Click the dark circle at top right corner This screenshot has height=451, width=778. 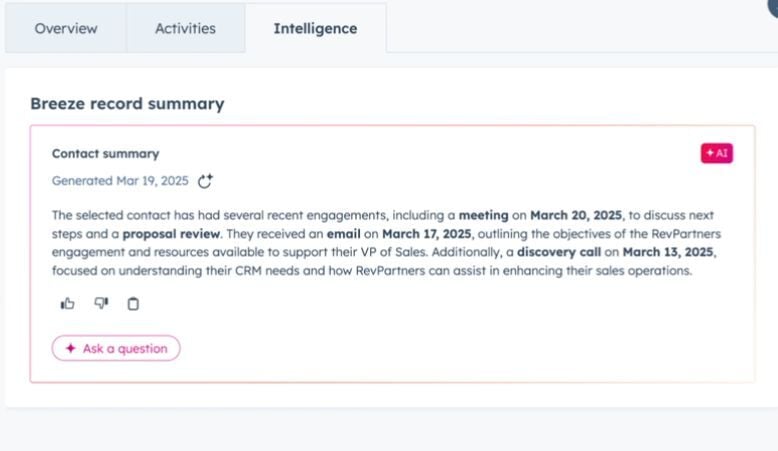click(x=773, y=7)
